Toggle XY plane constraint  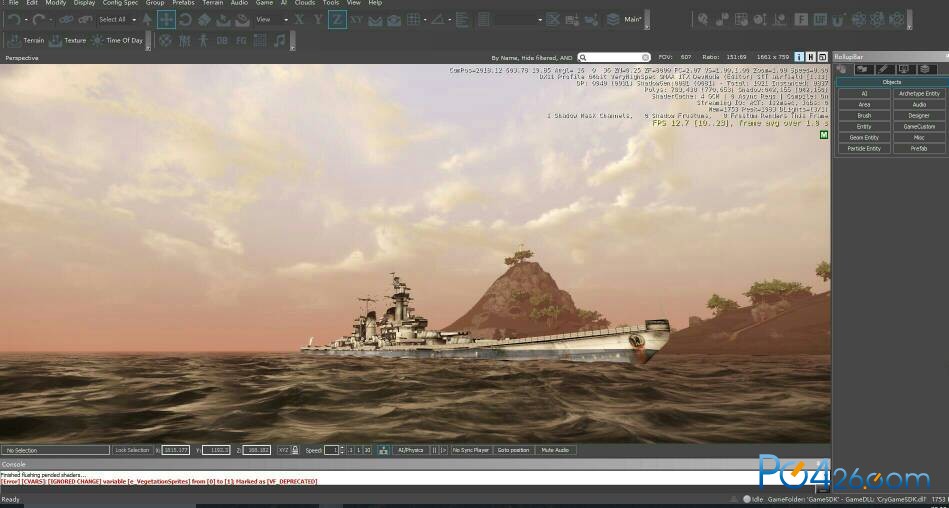(x=356, y=19)
